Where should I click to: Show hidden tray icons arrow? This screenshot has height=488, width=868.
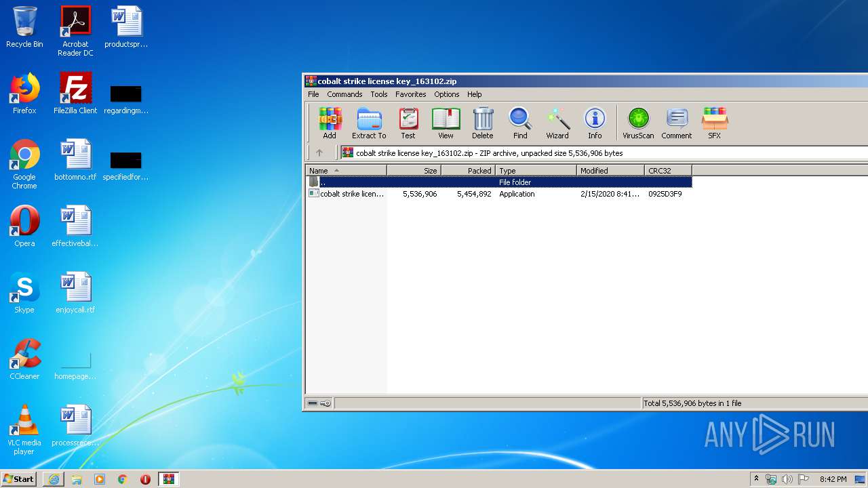[756, 479]
